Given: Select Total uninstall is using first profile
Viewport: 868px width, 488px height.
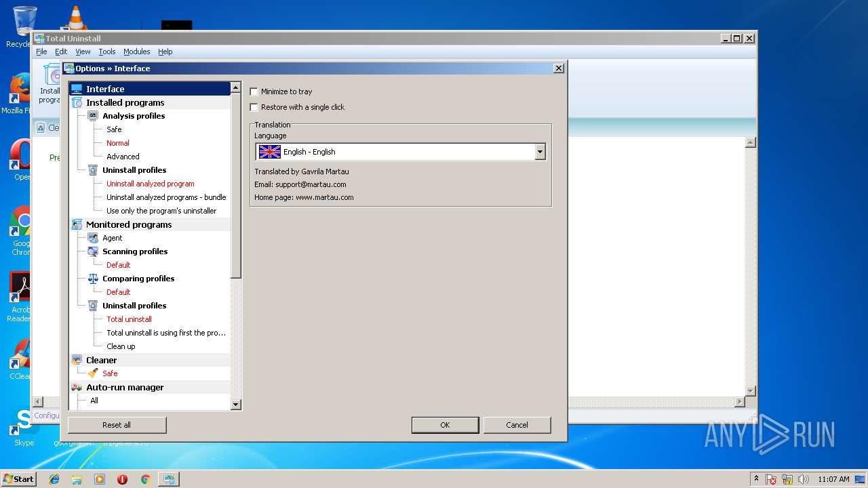Looking at the screenshot, I should point(166,333).
